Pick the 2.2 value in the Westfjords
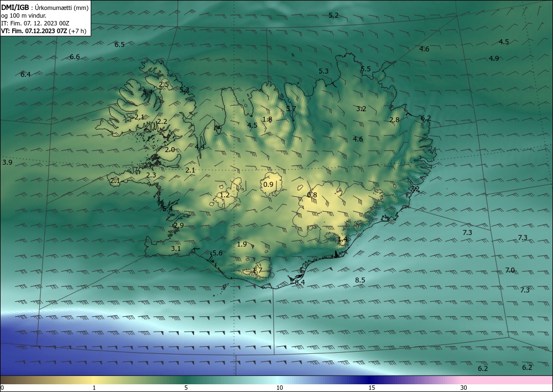 pos(162,122)
